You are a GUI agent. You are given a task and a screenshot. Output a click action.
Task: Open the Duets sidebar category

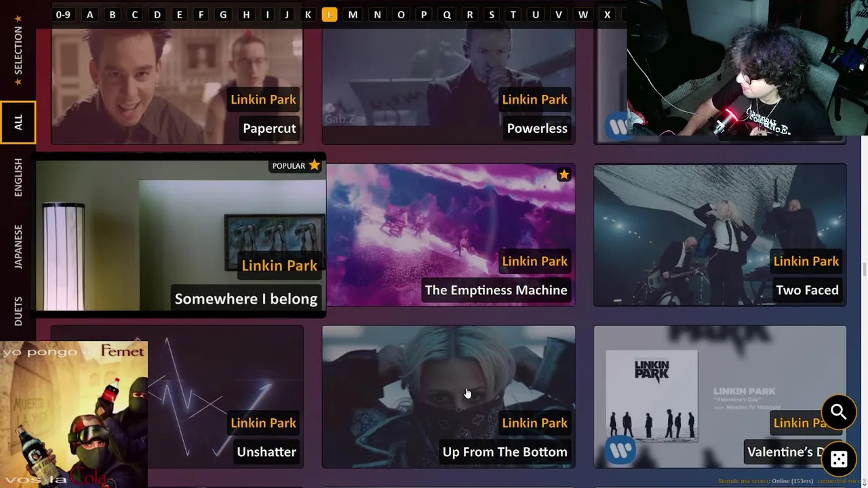coord(18,311)
